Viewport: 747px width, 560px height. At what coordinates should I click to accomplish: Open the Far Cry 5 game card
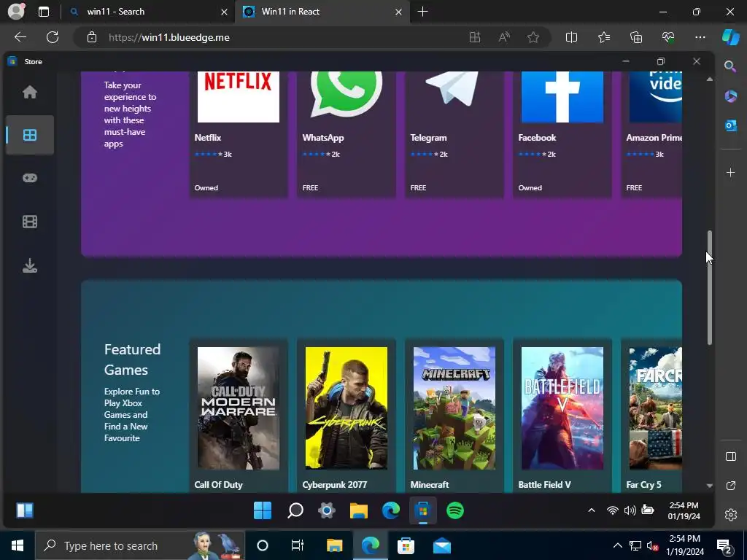coord(651,416)
